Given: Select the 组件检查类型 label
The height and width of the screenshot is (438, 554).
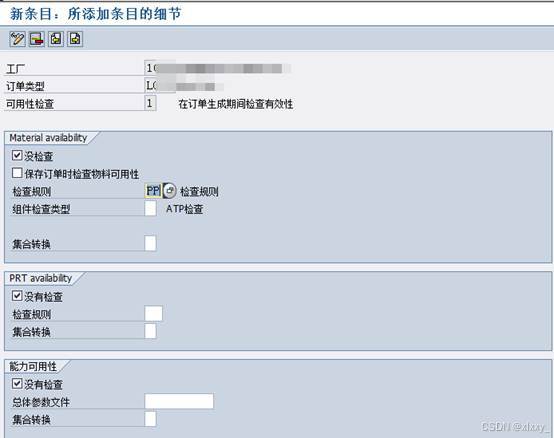Looking at the screenshot, I should tap(41, 209).
